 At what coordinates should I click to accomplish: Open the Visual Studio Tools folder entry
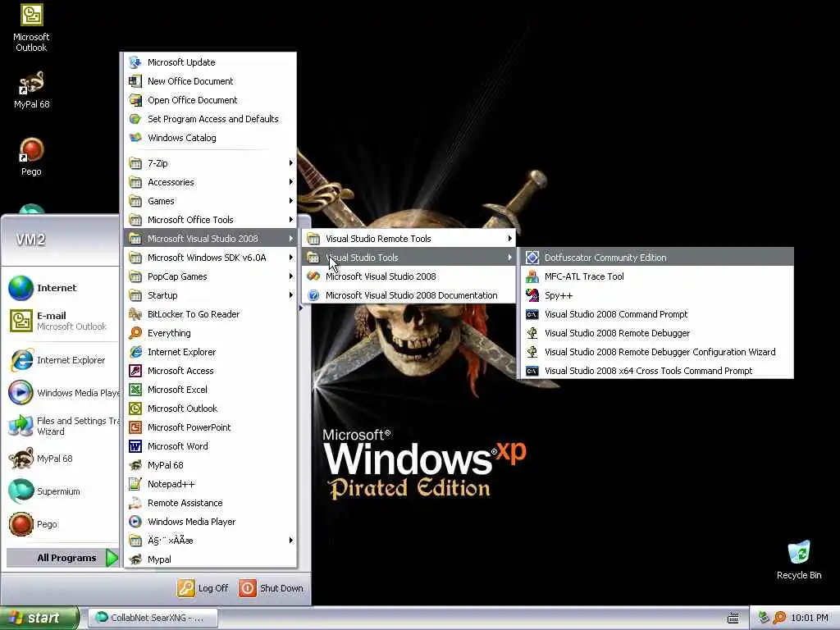409,258
